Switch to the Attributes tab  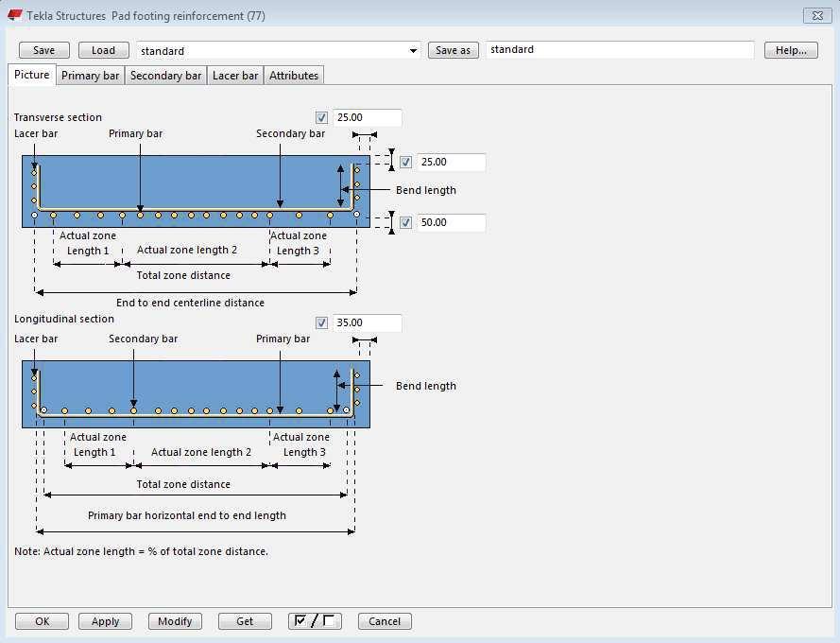tap(294, 76)
